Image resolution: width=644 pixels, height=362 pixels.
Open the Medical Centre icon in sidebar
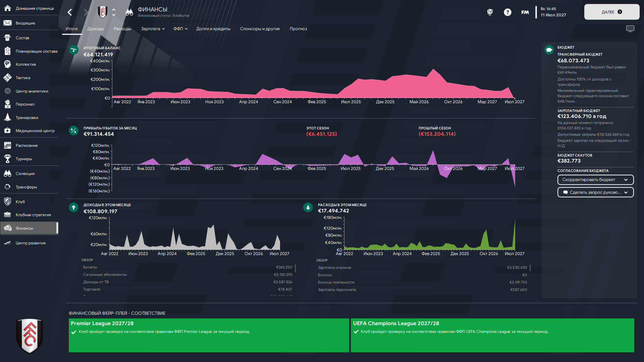(x=7, y=131)
